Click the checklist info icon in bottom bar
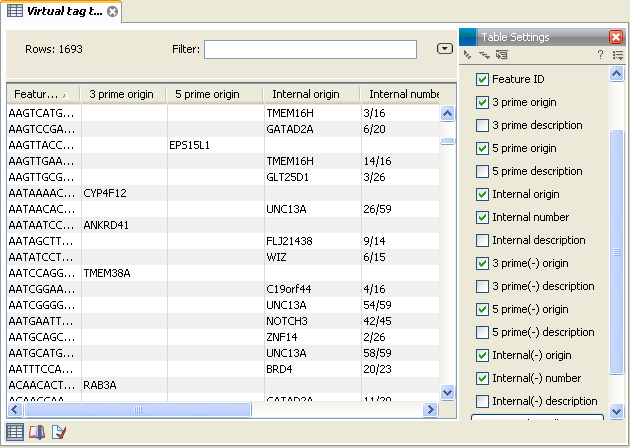The height and width of the screenshot is (448, 630). 59,432
